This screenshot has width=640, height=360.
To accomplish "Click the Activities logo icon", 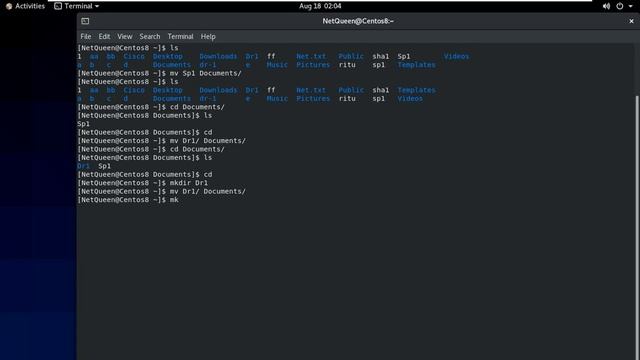I will (x=9, y=6).
